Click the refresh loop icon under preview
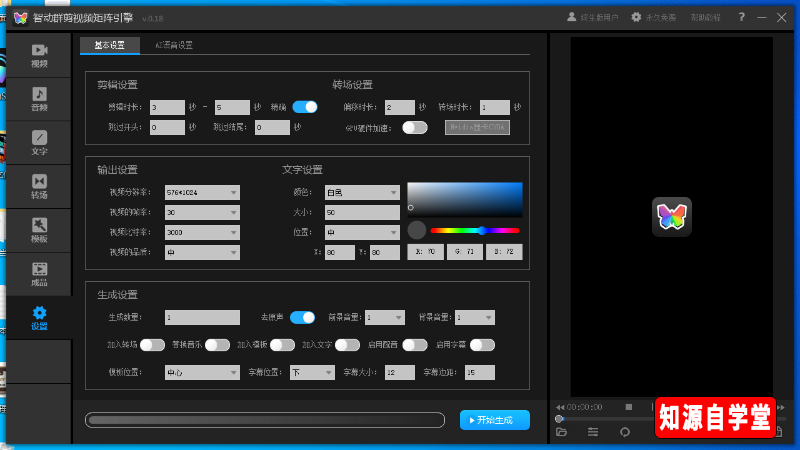This screenshot has height=450, width=800. (625, 432)
